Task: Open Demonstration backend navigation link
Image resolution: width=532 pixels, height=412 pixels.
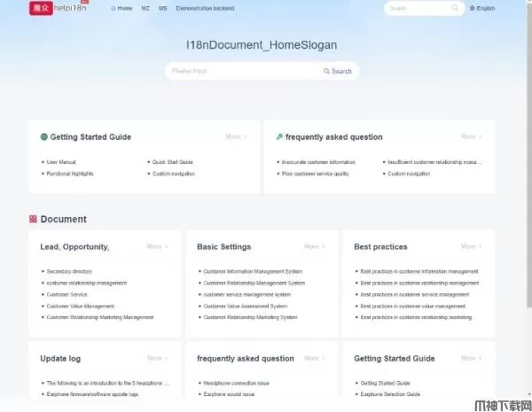Action: tap(205, 8)
